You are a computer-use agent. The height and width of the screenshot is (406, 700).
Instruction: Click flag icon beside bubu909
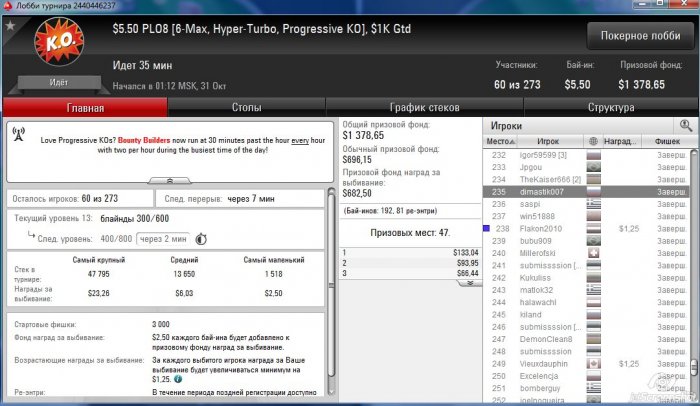click(593, 241)
